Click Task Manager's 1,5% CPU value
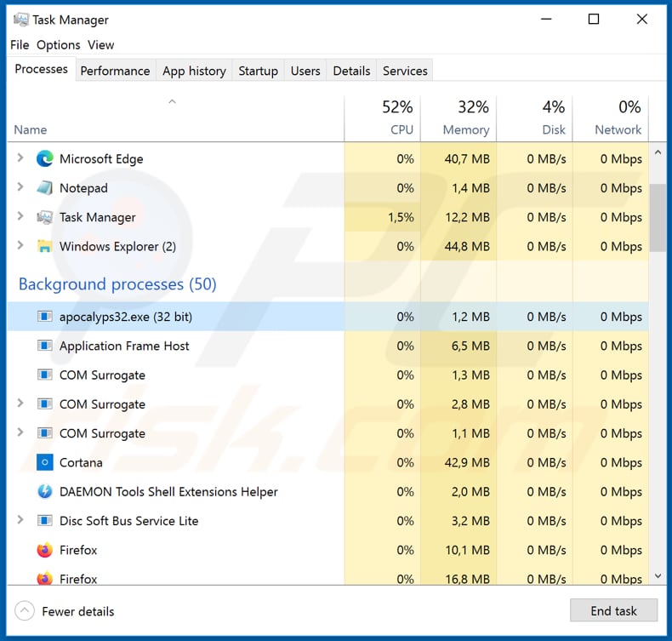 401,217
